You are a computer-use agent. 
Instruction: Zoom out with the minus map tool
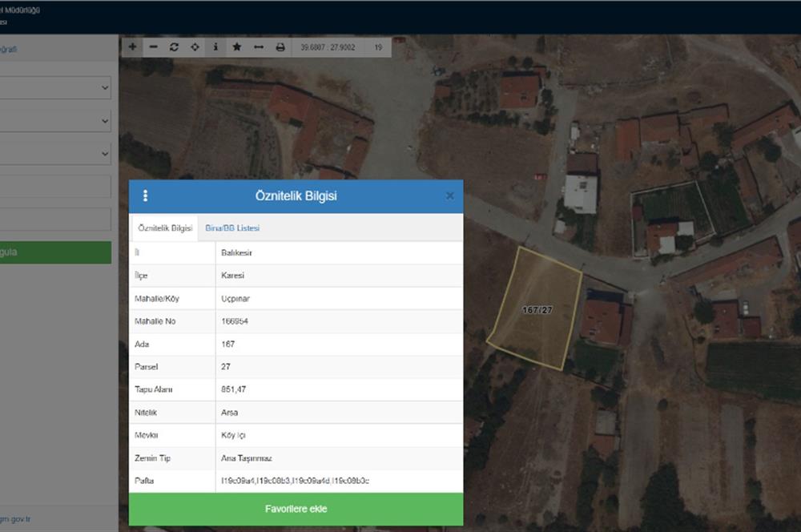pyautogui.click(x=154, y=47)
